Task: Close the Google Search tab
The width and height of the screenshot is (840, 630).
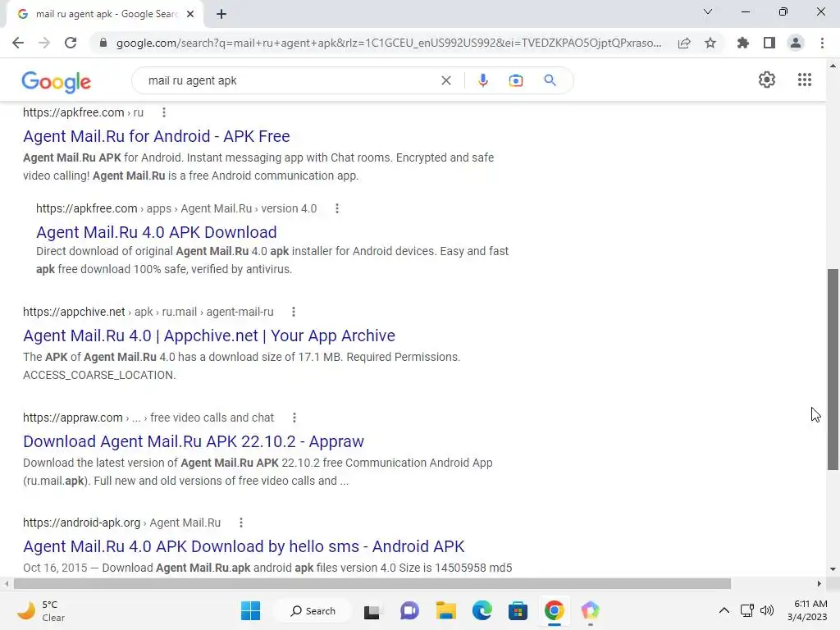Action: (x=190, y=15)
